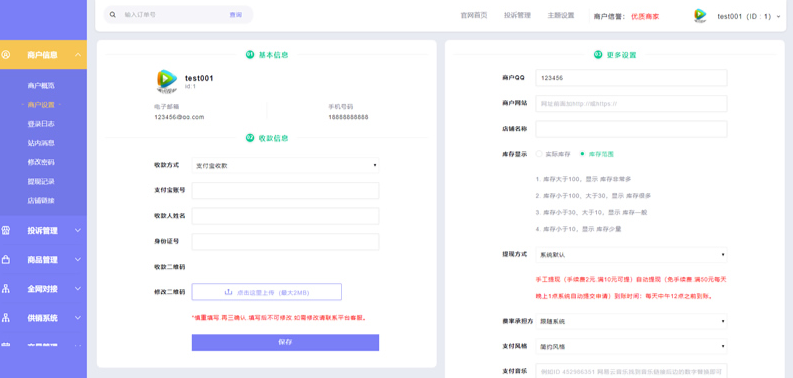Open the 费率承担方 dropdown

[631, 321]
